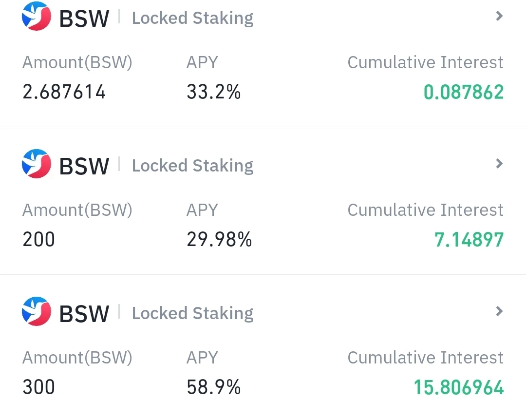
Task: Select first Locked Staking label
Action: pyautogui.click(x=192, y=18)
